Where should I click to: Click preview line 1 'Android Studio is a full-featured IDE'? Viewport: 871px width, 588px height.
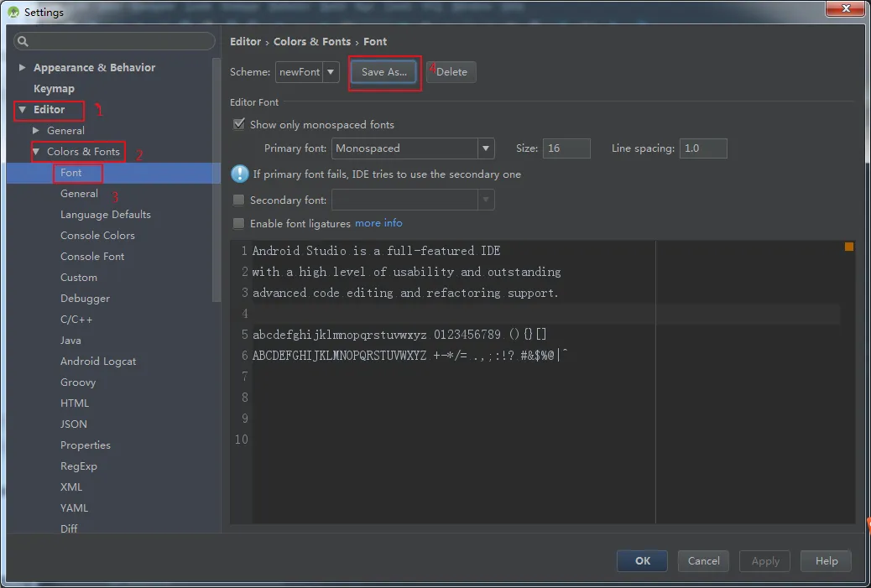pos(376,251)
